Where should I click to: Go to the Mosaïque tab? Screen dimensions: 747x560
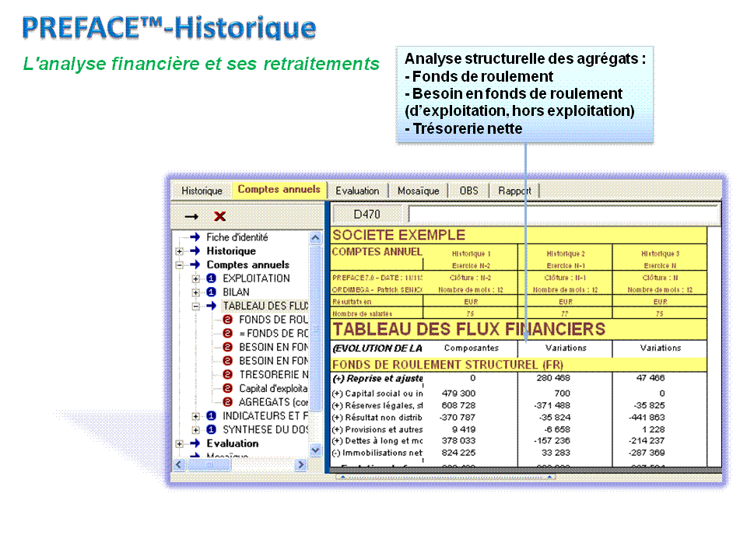coord(419,191)
